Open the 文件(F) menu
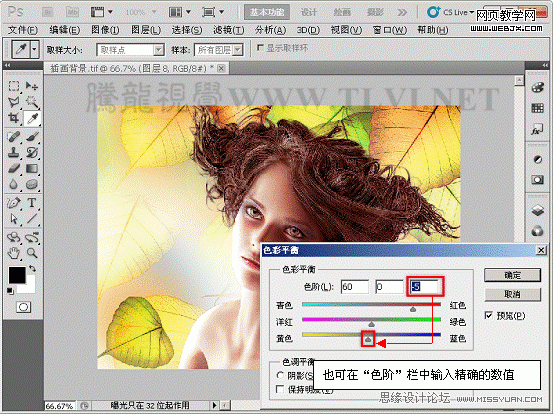553x414 pixels. coord(23,30)
